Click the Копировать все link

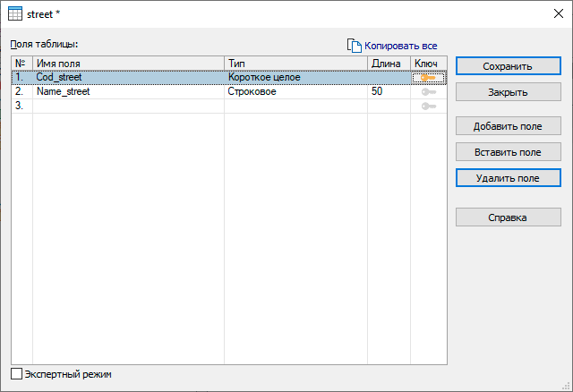400,45
